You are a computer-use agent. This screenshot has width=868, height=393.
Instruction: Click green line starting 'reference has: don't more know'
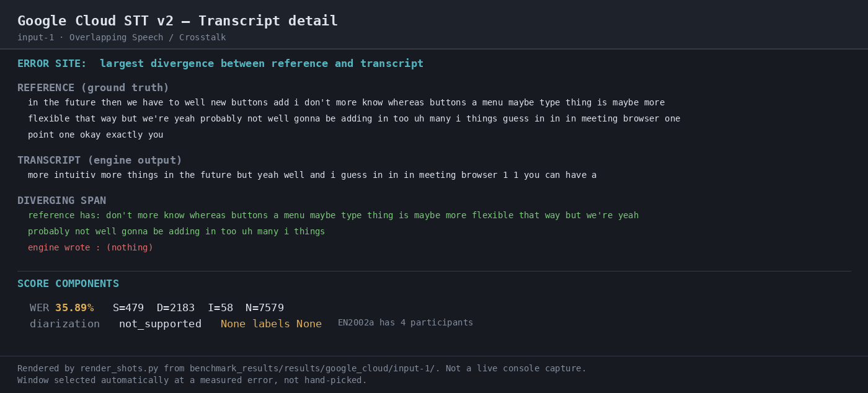pyautogui.click(x=333, y=216)
